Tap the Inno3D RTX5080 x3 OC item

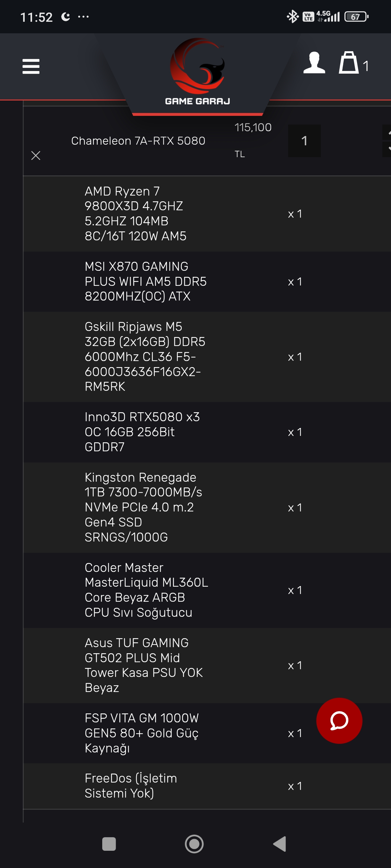pyautogui.click(x=142, y=432)
